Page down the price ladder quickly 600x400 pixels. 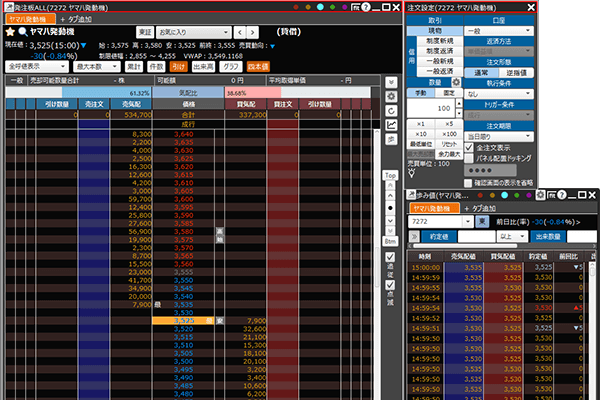click(x=390, y=231)
